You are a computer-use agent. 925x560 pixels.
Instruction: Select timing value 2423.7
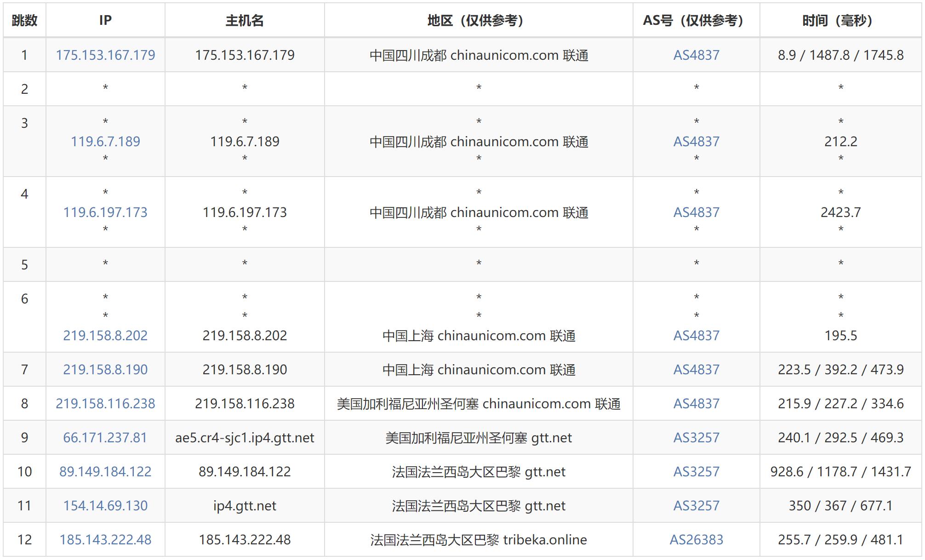pyautogui.click(x=840, y=212)
